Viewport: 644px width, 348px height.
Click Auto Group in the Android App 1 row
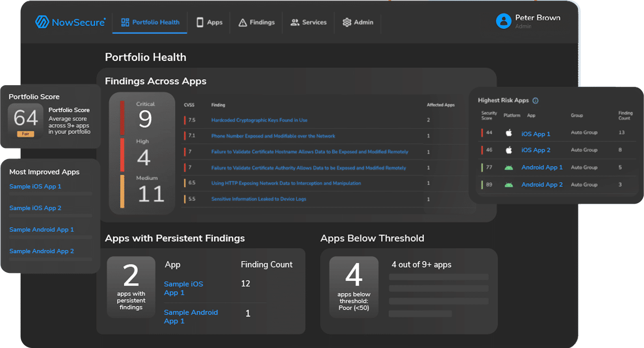coord(584,167)
